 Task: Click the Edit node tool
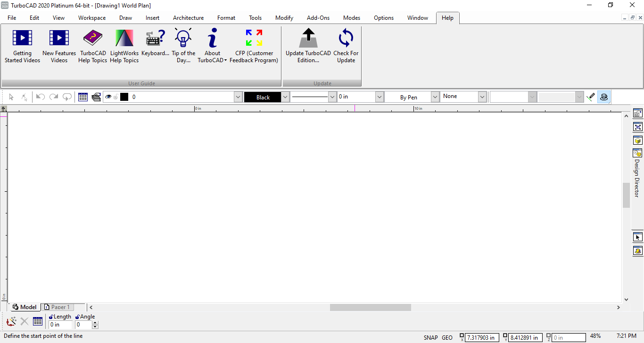point(25,97)
